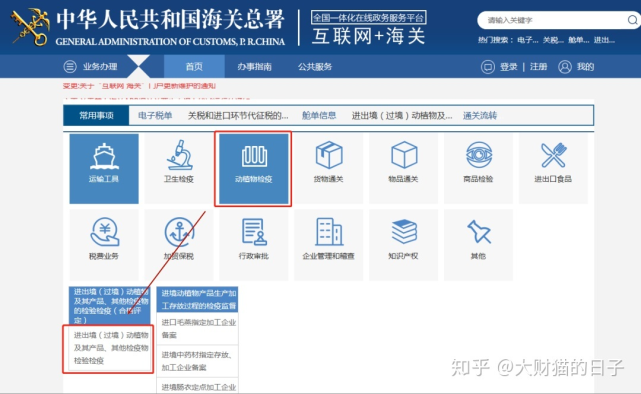
Task: Click header 进境动植物产品生产加工存放过程的检疫监督
Action: point(197,299)
